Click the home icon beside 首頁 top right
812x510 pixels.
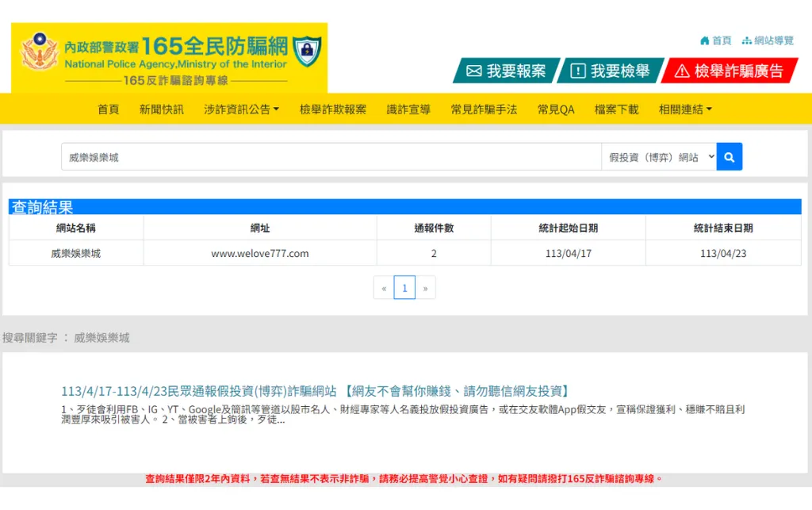coord(706,40)
